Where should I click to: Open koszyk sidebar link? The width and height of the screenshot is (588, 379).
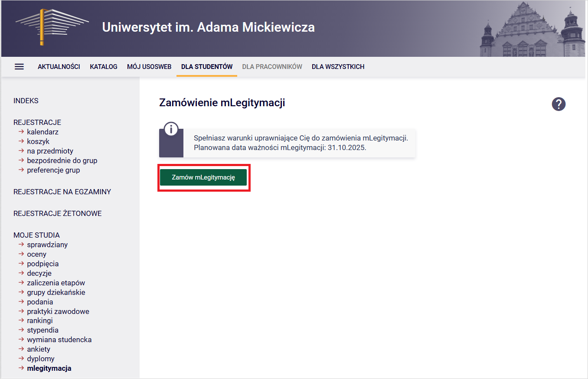38,141
